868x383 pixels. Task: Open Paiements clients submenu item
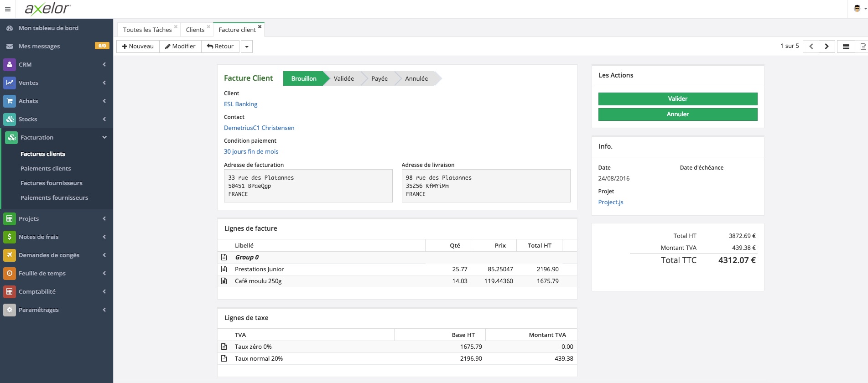[46, 168]
